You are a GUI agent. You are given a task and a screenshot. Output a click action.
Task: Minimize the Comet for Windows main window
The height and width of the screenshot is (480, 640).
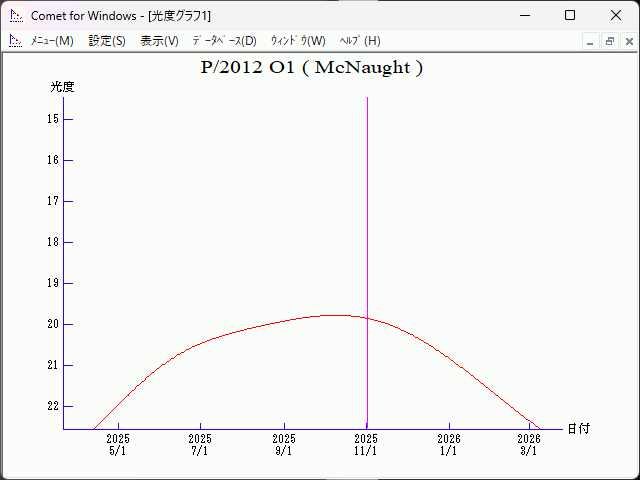click(x=524, y=16)
